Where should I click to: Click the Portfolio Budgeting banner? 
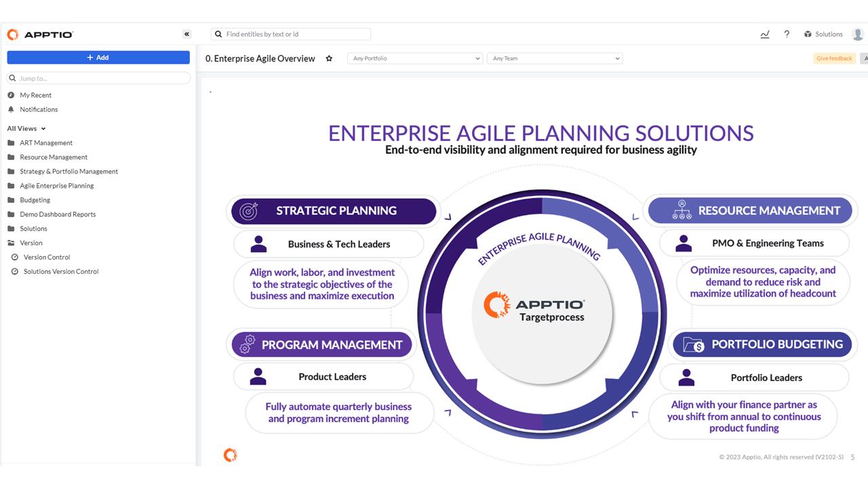(762, 344)
